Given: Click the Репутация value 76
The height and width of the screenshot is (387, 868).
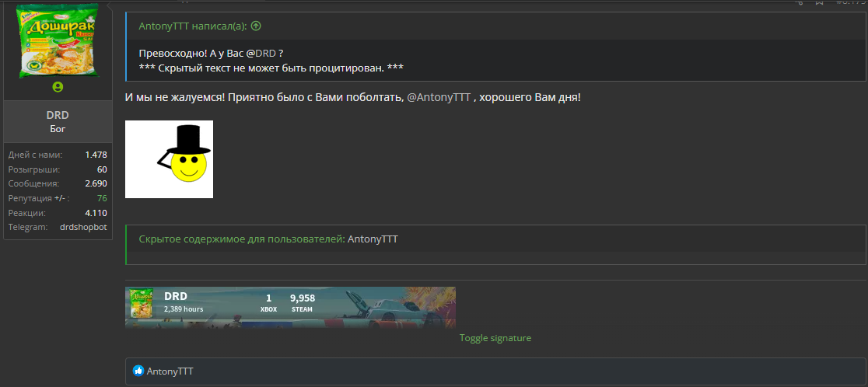Looking at the screenshot, I should point(102,198).
